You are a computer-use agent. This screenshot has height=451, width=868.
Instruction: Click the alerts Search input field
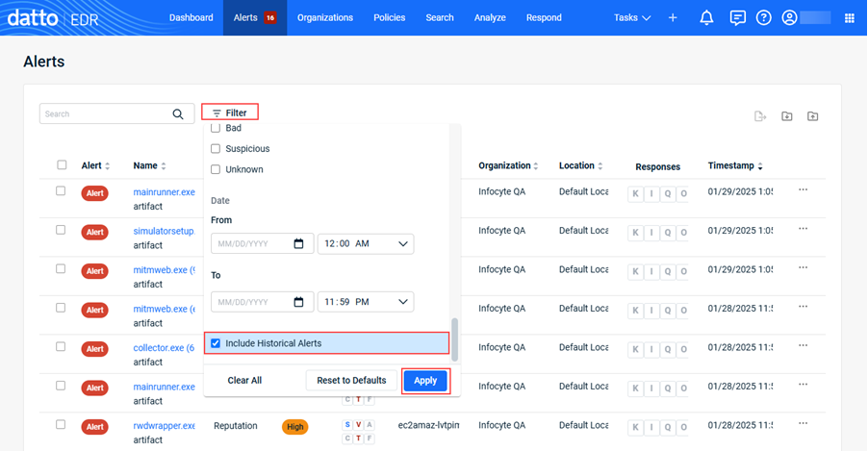click(104, 114)
